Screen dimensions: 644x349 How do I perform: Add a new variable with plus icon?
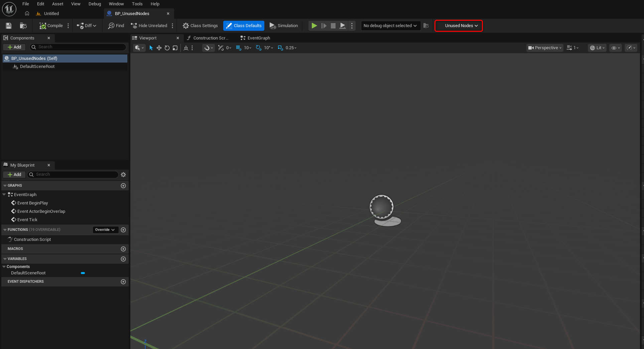123,259
